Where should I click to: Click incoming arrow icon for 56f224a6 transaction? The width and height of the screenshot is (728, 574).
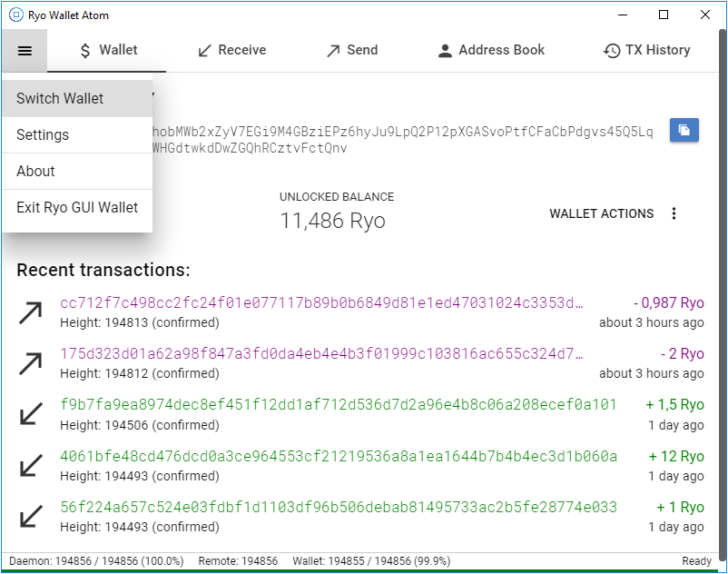point(31,517)
